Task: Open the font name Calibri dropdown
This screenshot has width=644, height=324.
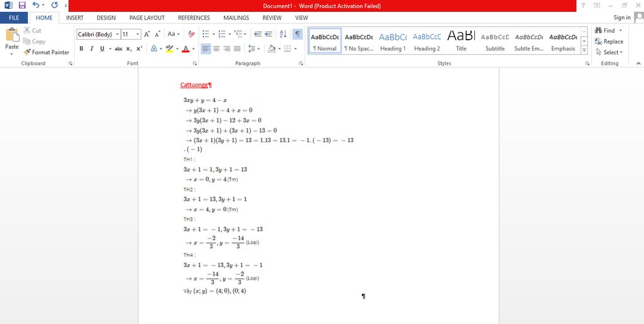Action: pos(118,35)
